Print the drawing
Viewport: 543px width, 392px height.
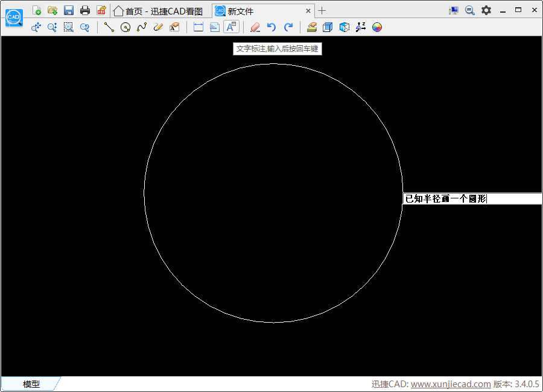[85, 10]
